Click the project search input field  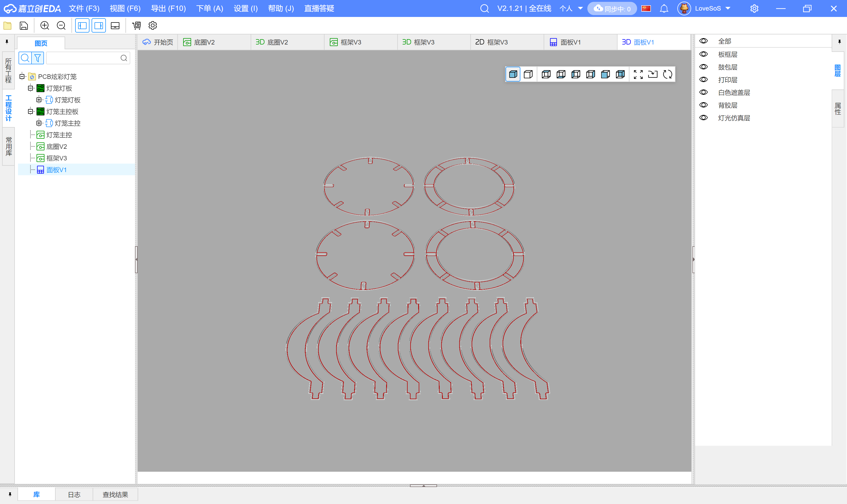coord(83,58)
